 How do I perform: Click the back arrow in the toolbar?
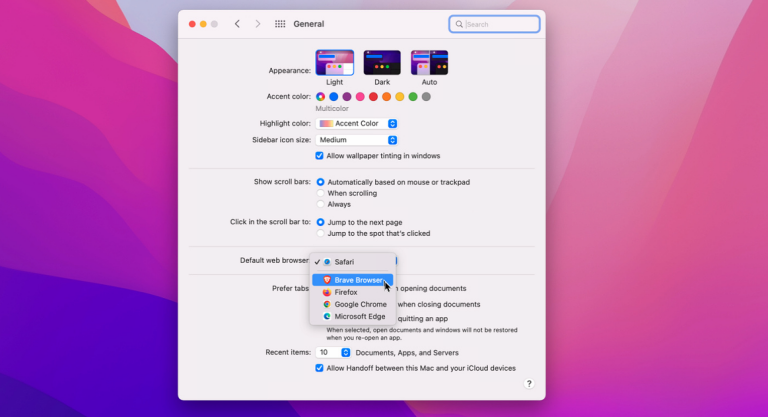pyautogui.click(x=237, y=24)
